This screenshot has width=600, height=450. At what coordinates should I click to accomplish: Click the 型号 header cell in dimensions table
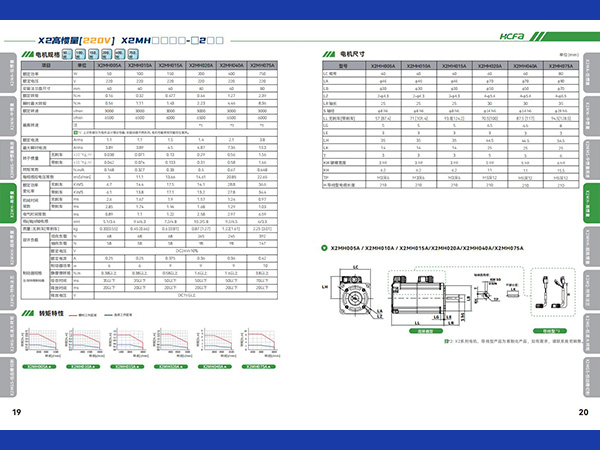tap(342, 66)
